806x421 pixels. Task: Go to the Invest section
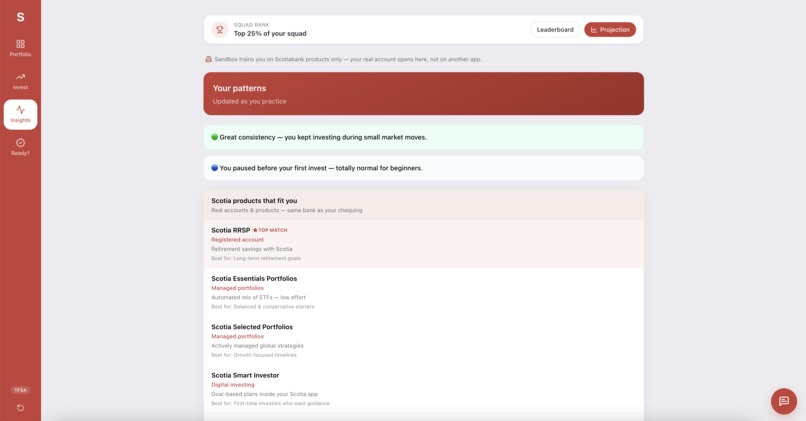coord(20,81)
